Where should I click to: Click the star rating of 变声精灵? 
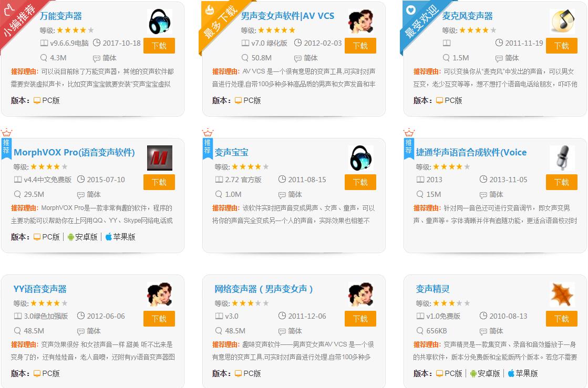(451, 303)
